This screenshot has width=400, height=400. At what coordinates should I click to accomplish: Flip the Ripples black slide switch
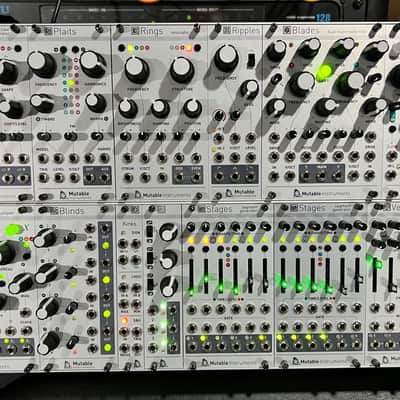251,60
